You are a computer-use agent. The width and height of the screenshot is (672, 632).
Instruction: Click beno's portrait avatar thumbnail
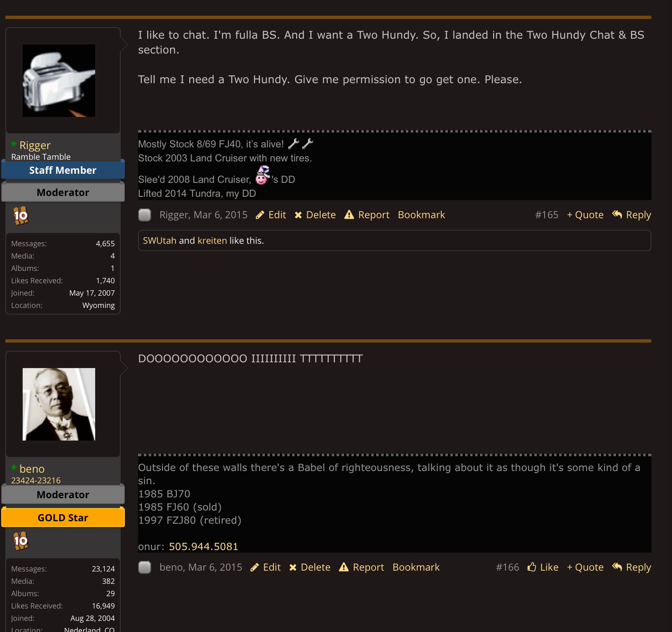pos(59,404)
